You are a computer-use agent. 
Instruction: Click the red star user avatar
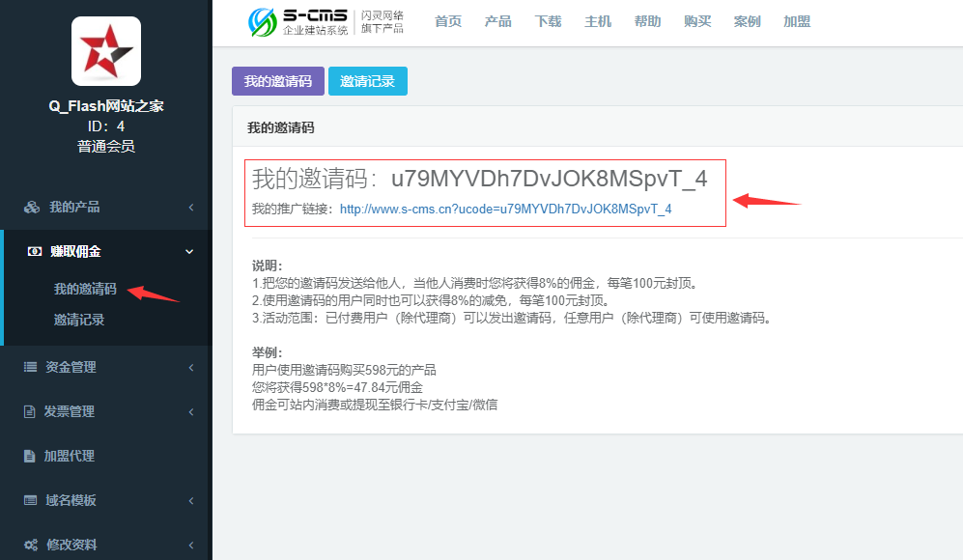106,51
